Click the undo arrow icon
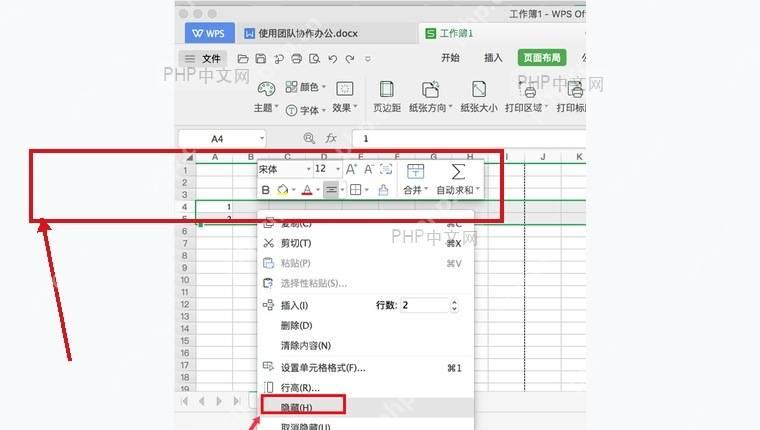760x430 pixels. pyautogui.click(x=332, y=59)
